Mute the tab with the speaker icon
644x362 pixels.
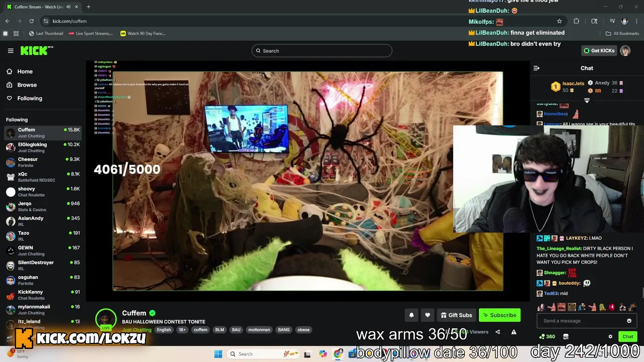click(68, 7)
